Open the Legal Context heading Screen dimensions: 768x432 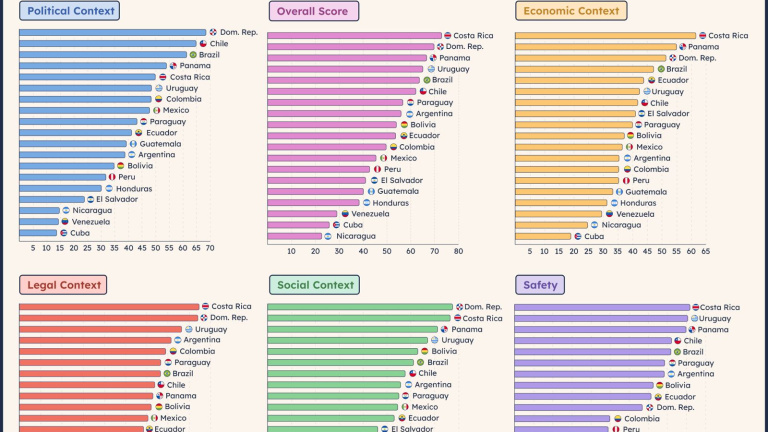64,285
